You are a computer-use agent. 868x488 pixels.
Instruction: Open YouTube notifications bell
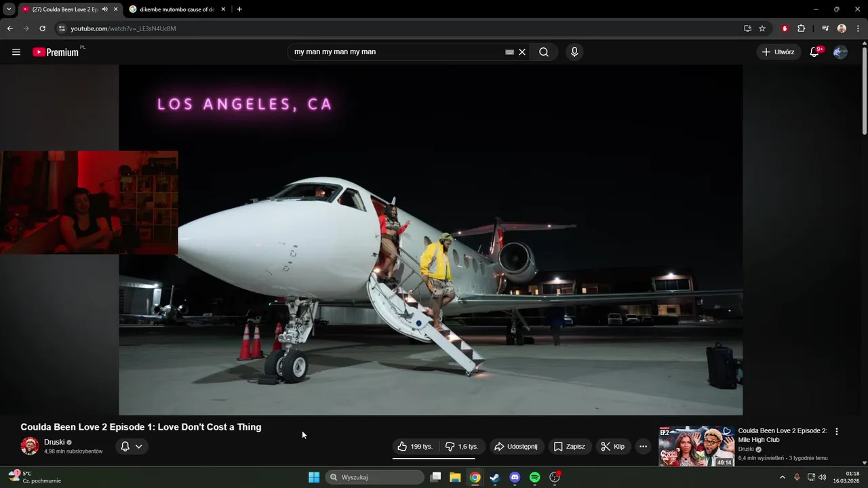pos(815,52)
